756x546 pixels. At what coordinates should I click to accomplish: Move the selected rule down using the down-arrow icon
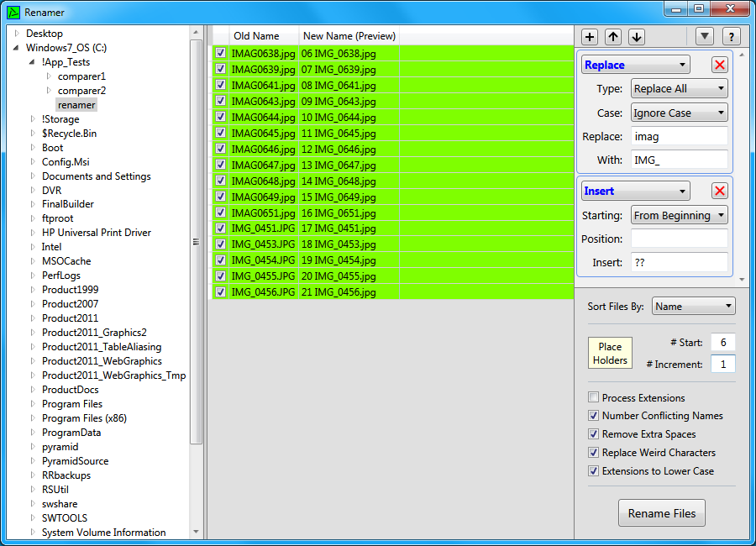coord(636,36)
